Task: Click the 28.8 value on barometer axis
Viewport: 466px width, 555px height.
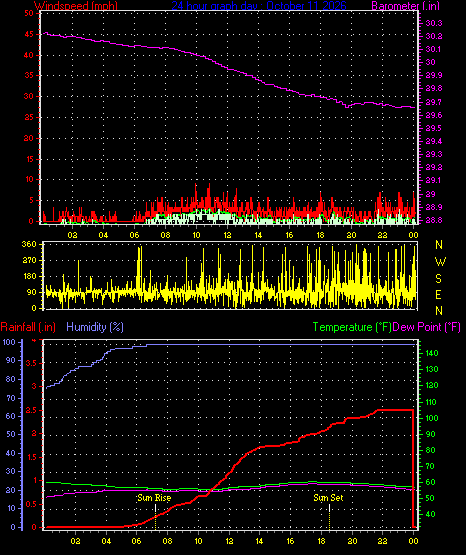Action: (x=434, y=220)
